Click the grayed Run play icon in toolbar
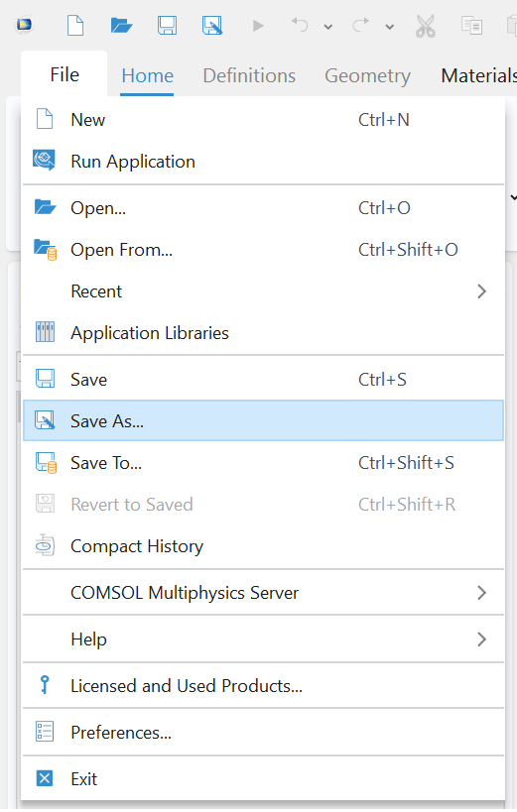The image size is (517, 812). click(x=258, y=26)
